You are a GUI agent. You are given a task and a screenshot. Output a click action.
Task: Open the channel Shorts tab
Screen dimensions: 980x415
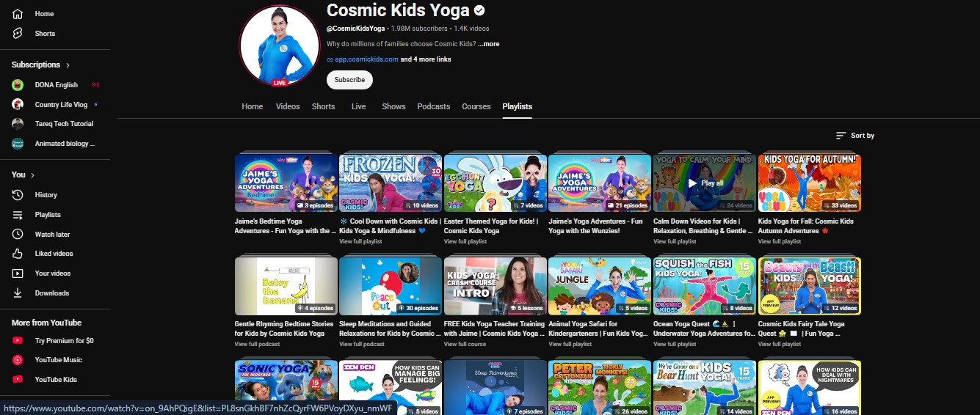pos(323,106)
